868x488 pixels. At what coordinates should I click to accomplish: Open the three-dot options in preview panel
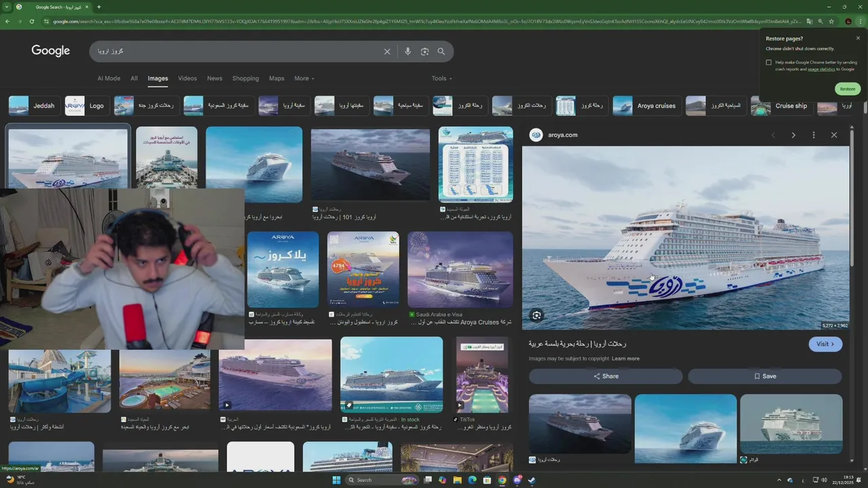(814, 135)
